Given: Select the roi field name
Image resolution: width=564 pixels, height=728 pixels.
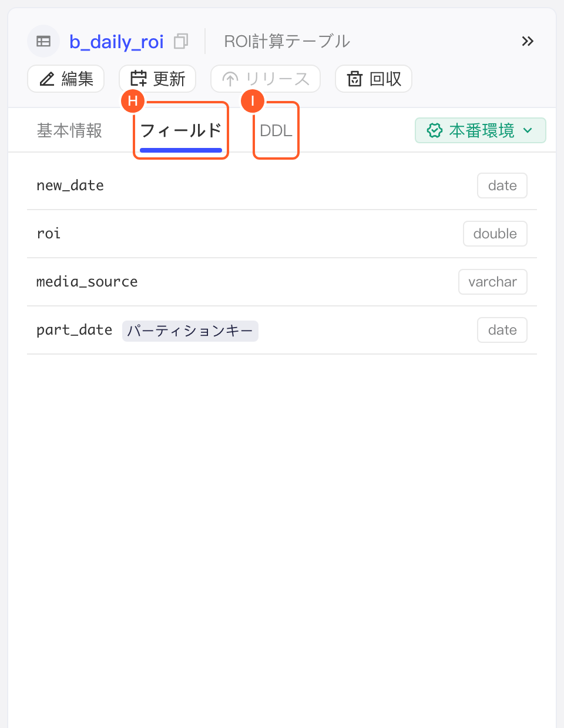Looking at the screenshot, I should coord(48,234).
